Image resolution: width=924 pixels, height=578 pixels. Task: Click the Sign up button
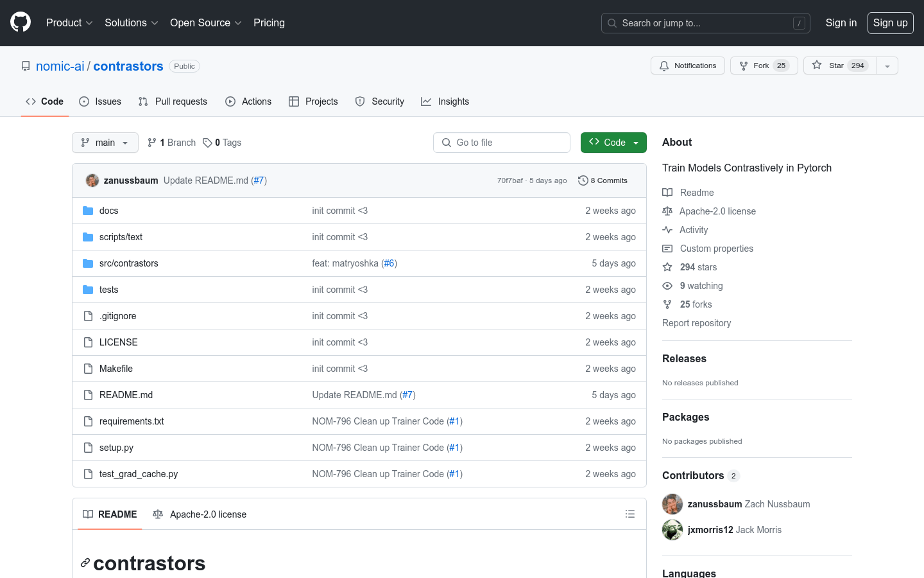tap(891, 22)
